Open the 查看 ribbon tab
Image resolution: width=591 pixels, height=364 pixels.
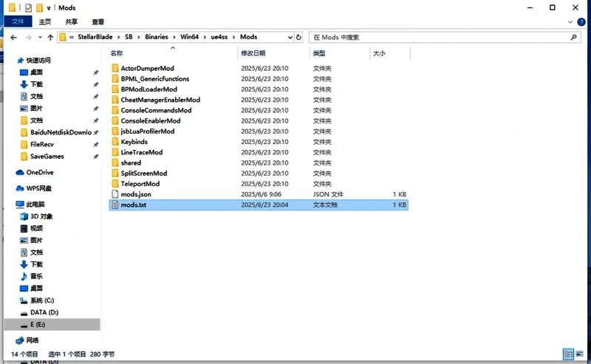pyautogui.click(x=98, y=22)
